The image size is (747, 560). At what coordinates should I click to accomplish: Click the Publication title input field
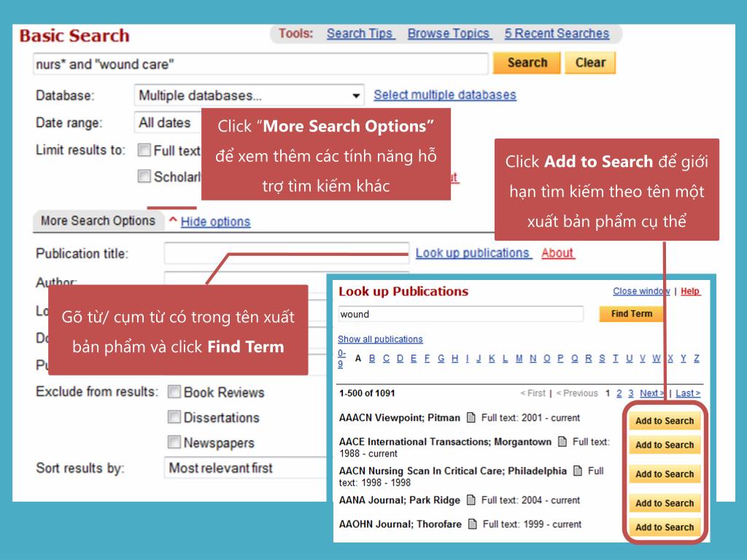coord(286,253)
